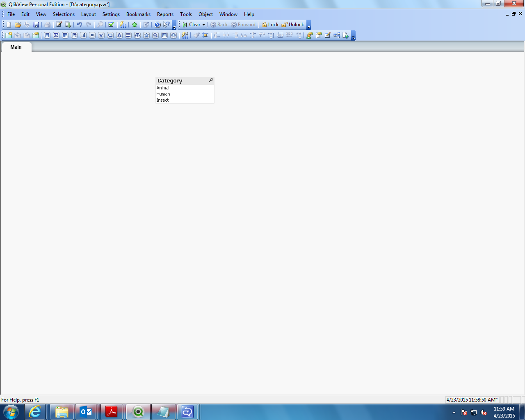Toggle the Design Grid icon

coord(205,35)
